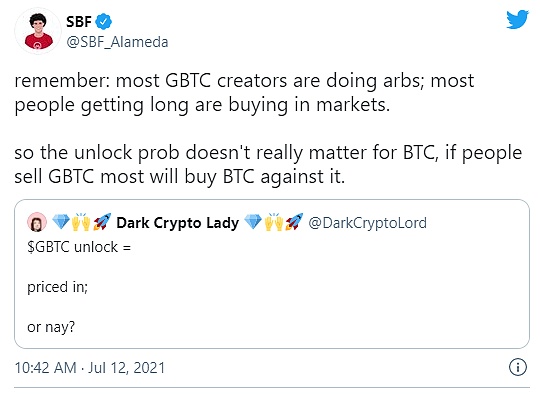The width and height of the screenshot is (540, 394).
Task: Open the quoted tweet at 'priced in;' text
Action: [x=58, y=287]
